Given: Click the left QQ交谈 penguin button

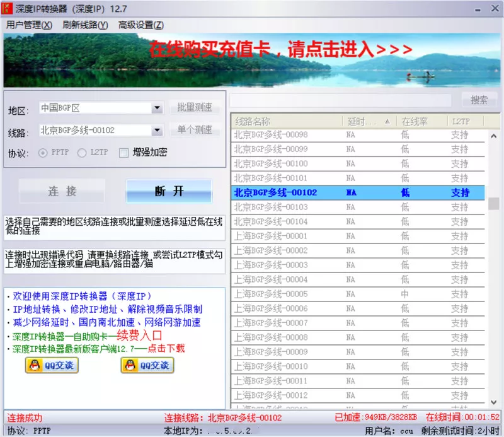Looking at the screenshot, I should [52, 366].
